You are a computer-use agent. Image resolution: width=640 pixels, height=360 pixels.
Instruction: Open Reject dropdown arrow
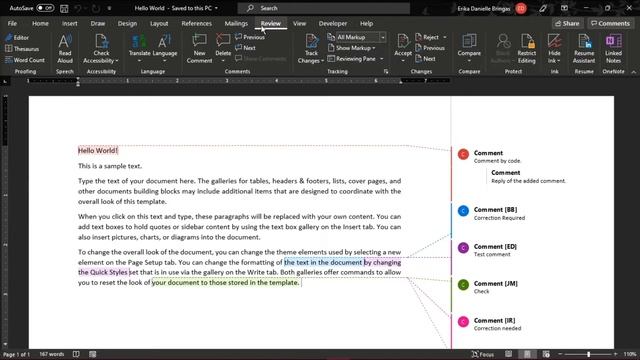tap(444, 37)
